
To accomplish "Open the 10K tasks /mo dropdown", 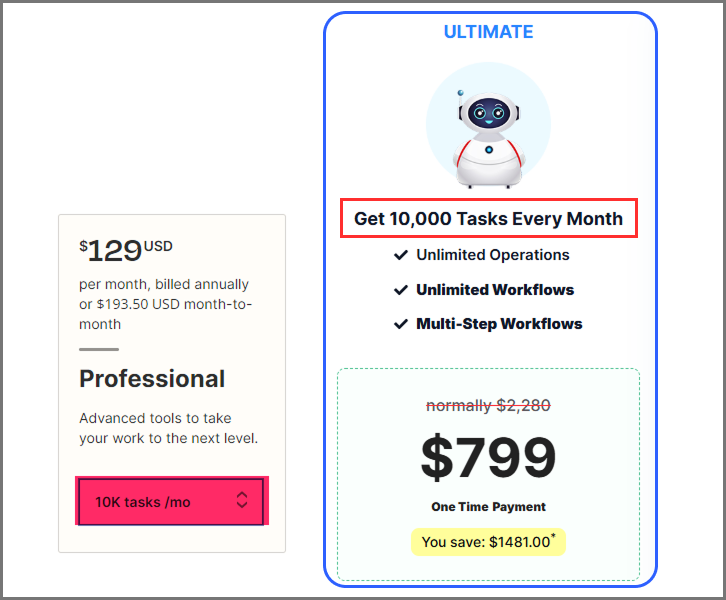I will point(171,502).
